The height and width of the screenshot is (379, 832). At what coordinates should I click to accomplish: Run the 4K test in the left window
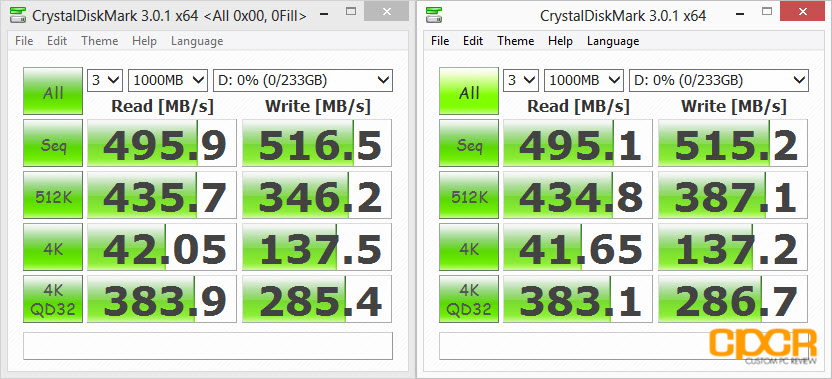click(x=53, y=247)
